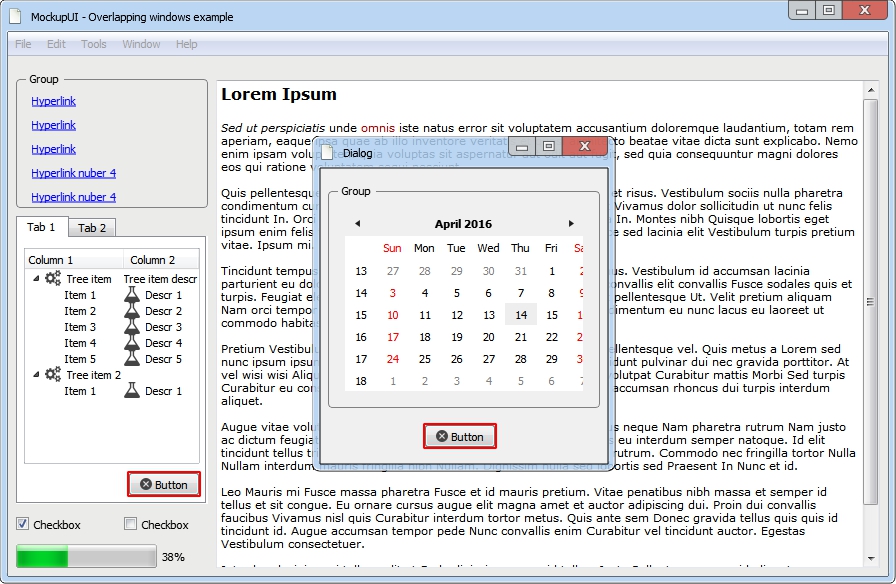Click the flask icon next to Descr 1 under Tree item
Screen dimensions: 896x584
point(132,295)
